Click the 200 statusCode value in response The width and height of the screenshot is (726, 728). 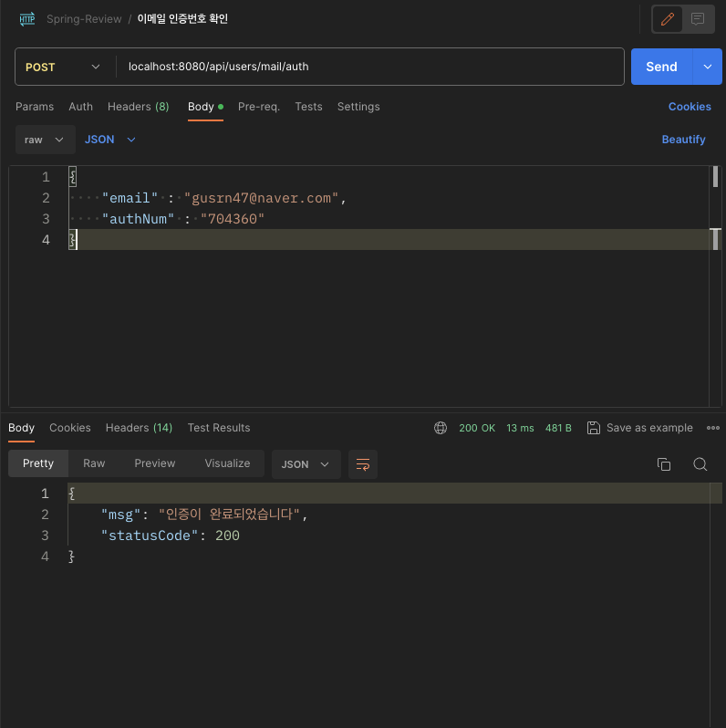click(227, 536)
